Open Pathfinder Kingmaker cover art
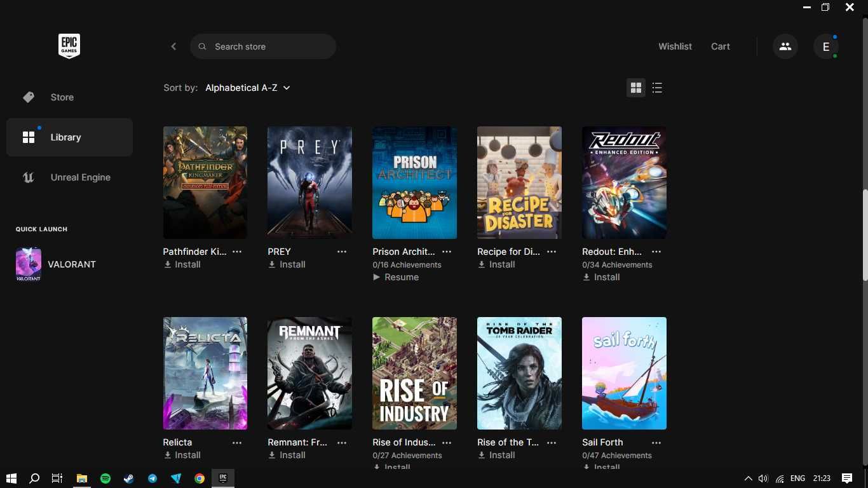The width and height of the screenshot is (868, 488). point(205,182)
